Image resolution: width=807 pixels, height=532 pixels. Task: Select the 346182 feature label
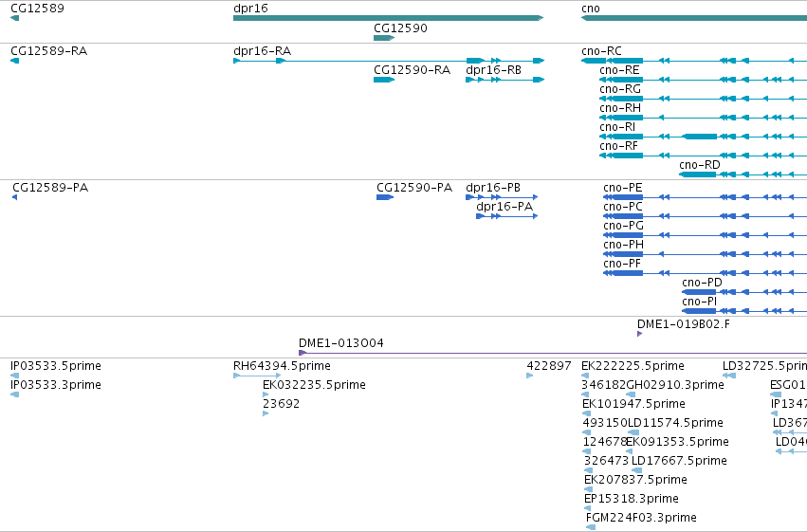point(604,385)
